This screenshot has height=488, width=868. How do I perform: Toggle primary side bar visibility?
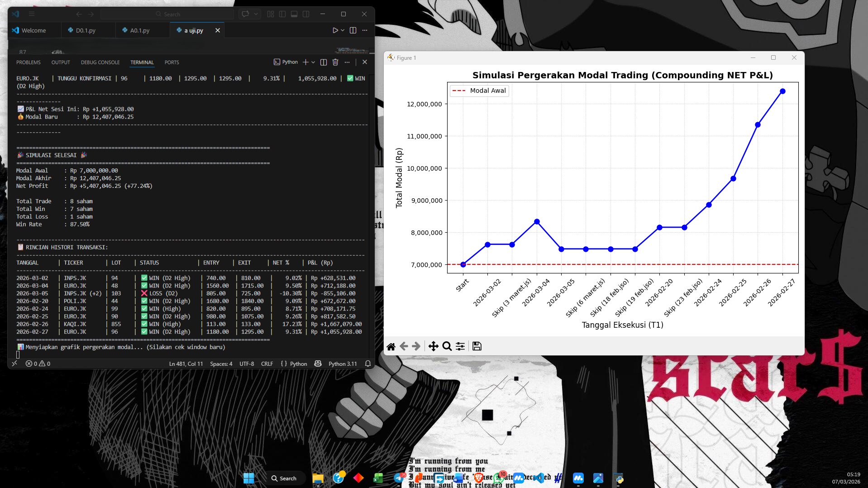pyautogui.click(x=282, y=14)
